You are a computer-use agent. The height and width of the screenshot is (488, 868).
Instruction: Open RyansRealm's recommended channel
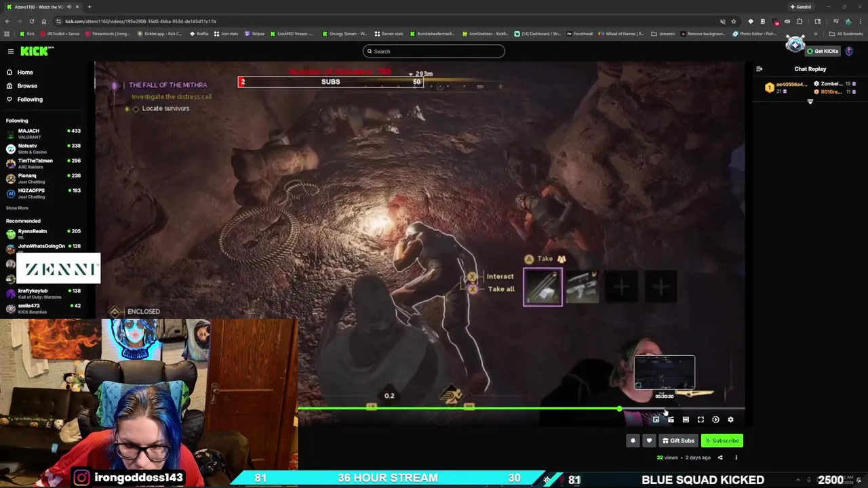pos(44,234)
